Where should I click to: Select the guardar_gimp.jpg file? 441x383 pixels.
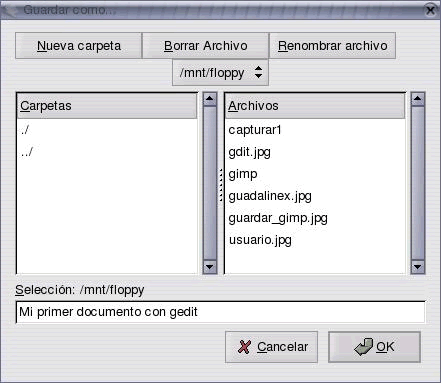point(315,218)
